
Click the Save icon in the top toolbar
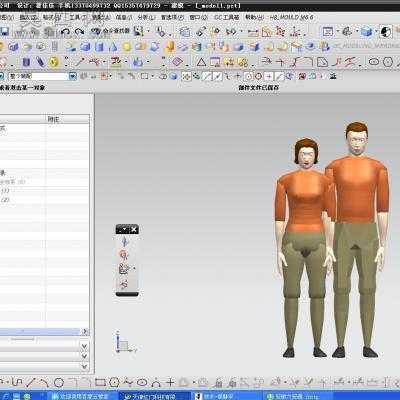point(4,32)
